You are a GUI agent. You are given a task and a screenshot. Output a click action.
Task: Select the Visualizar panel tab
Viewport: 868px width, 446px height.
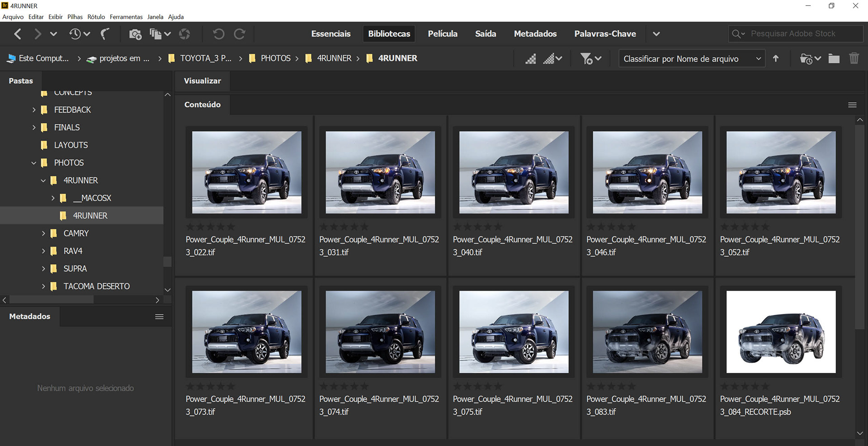click(x=203, y=81)
